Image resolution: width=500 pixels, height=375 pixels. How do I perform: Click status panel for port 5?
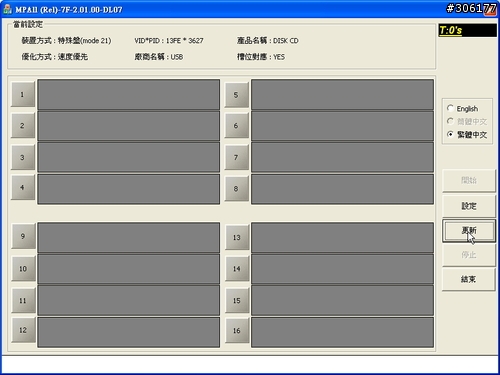click(x=342, y=94)
